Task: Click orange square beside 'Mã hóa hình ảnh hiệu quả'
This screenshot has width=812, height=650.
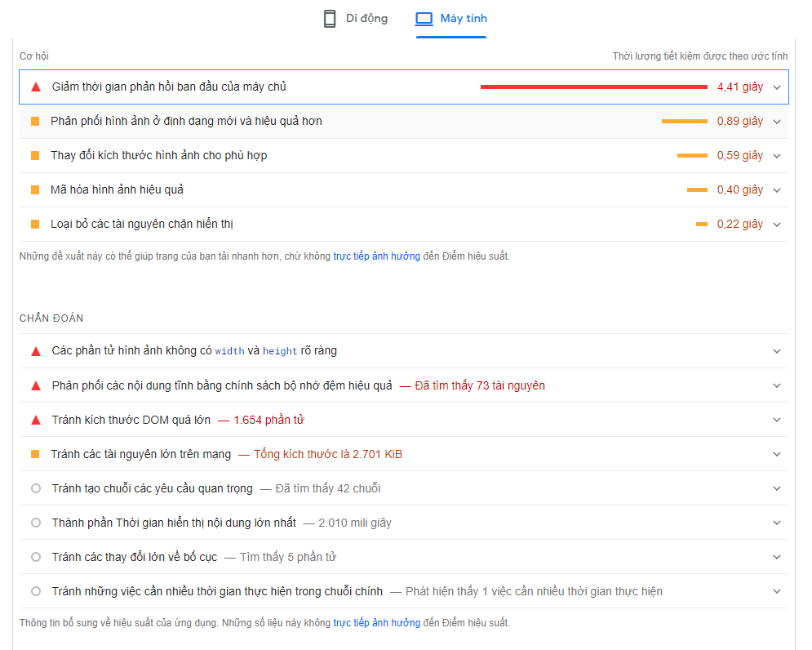Action: point(35,189)
